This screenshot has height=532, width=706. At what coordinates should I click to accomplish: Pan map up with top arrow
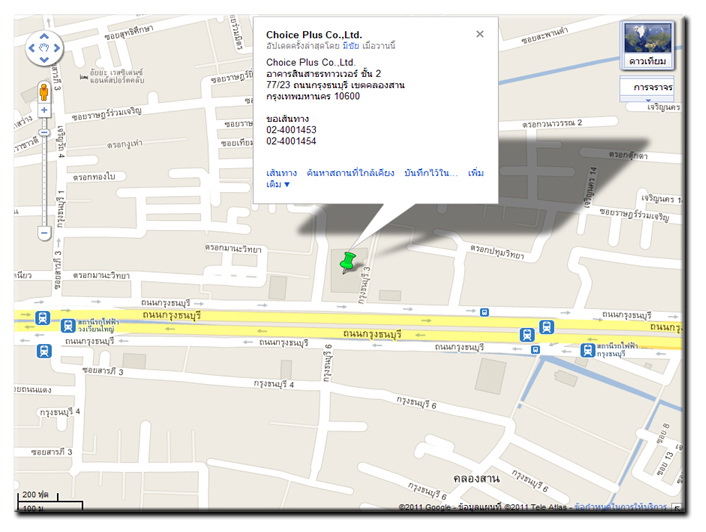click(x=44, y=36)
